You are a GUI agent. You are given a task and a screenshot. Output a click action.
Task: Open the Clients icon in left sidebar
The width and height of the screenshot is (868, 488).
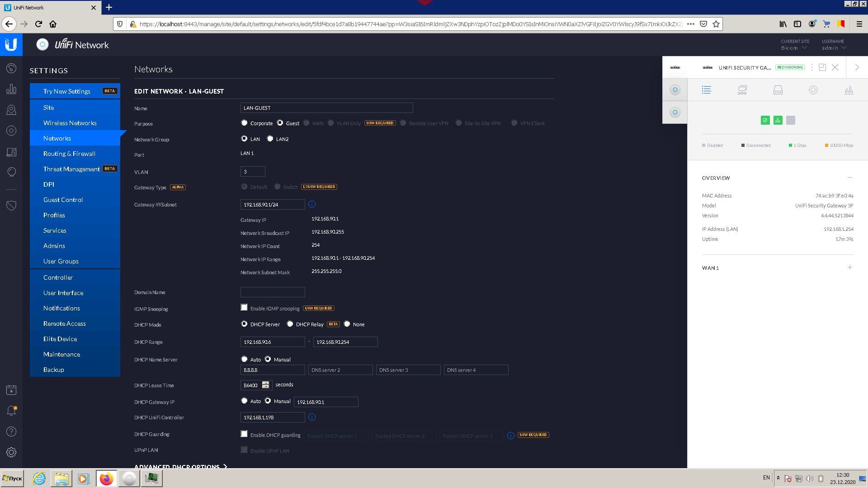[x=11, y=152]
